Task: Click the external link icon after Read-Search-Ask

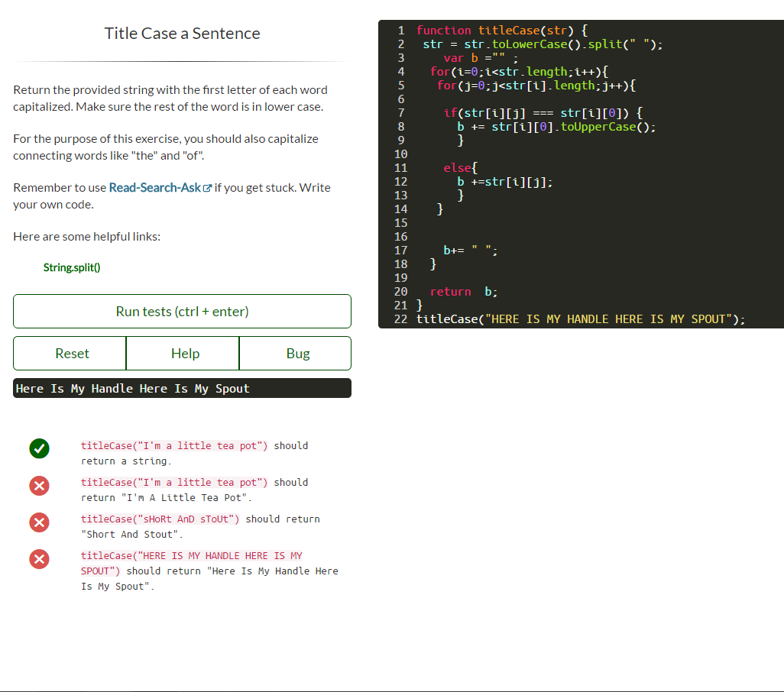Action: click(x=207, y=188)
